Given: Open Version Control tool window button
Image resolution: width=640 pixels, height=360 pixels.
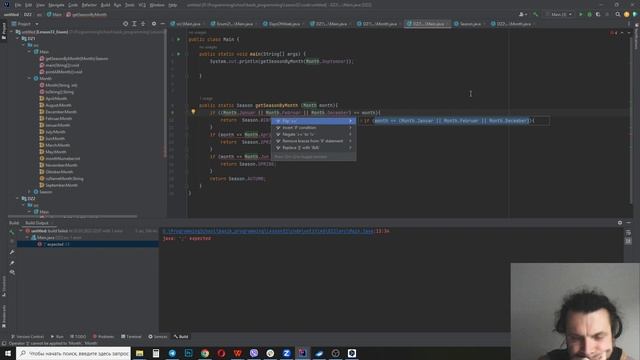Looking at the screenshot, I should 27,337.
